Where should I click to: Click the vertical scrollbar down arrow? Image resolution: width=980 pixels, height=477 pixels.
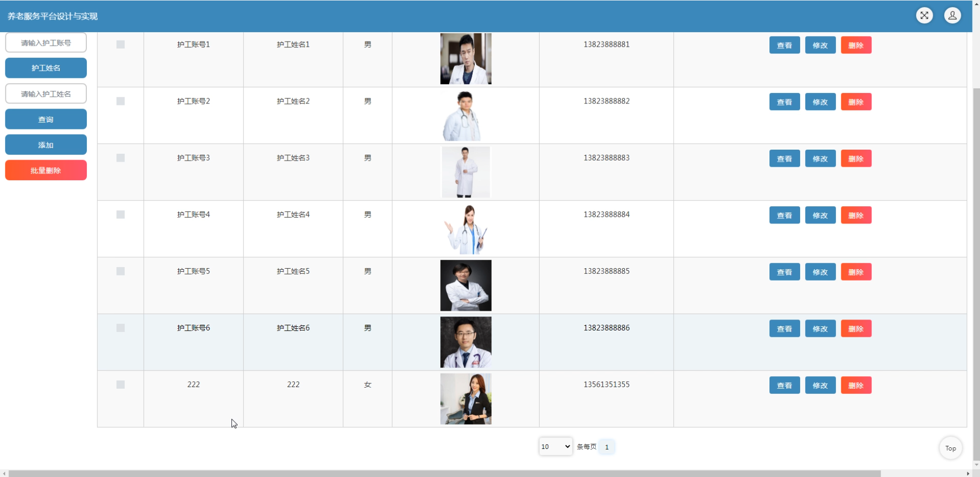[x=976, y=466]
